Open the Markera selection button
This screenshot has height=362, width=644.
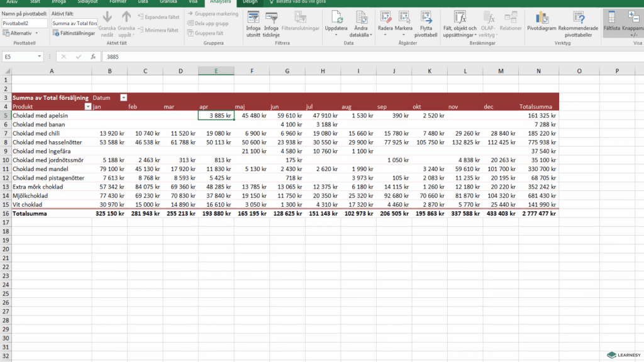[x=404, y=18]
